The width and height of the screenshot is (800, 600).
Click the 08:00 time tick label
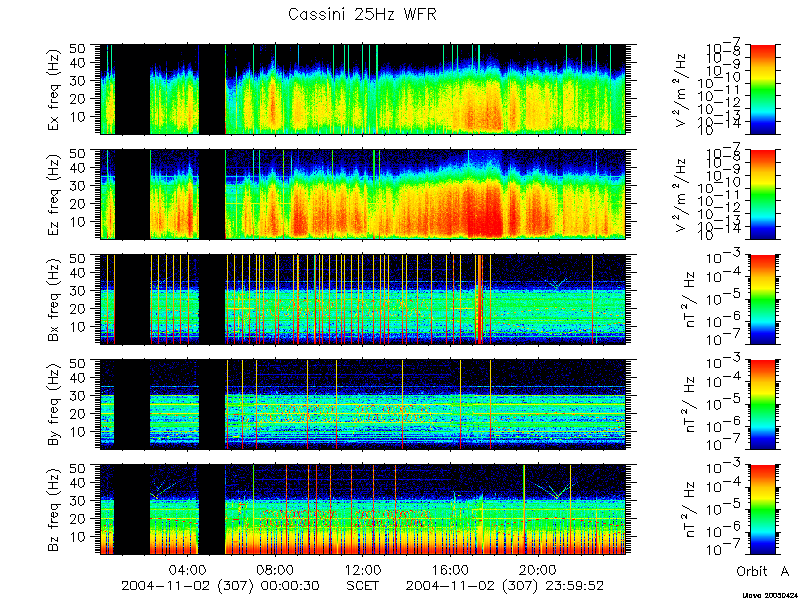coord(276,569)
